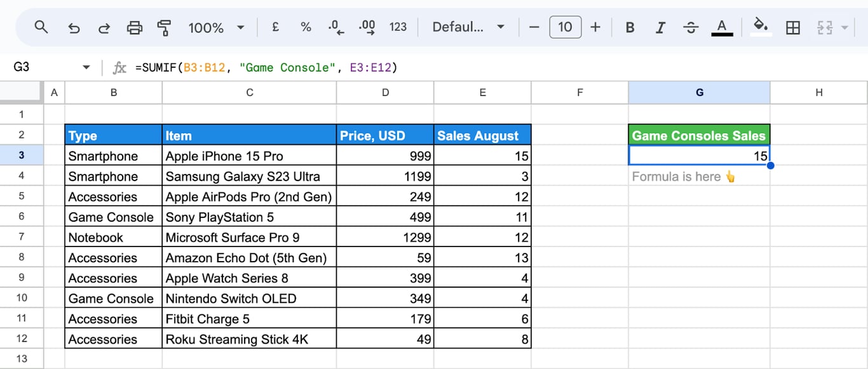Viewport: 868px width, 369px height.
Task: Click the fill handle on cell G3
Action: coord(770,166)
